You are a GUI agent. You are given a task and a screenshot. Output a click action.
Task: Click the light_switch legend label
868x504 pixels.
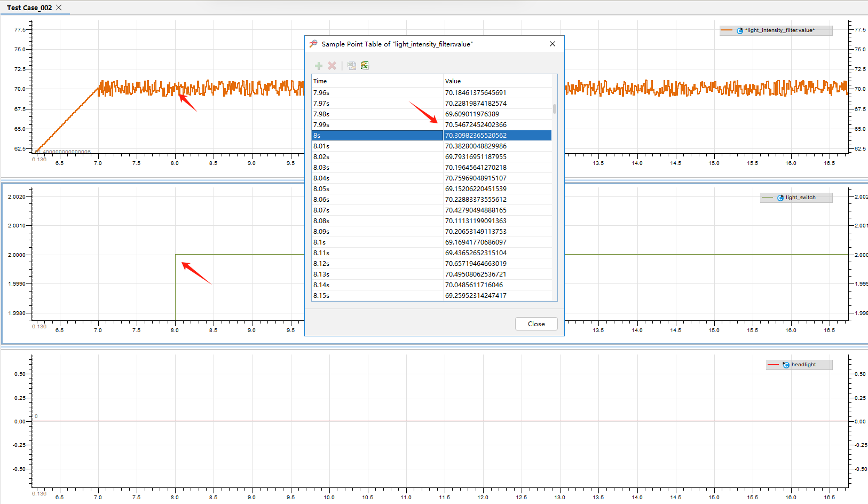click(x=801, y=198)
